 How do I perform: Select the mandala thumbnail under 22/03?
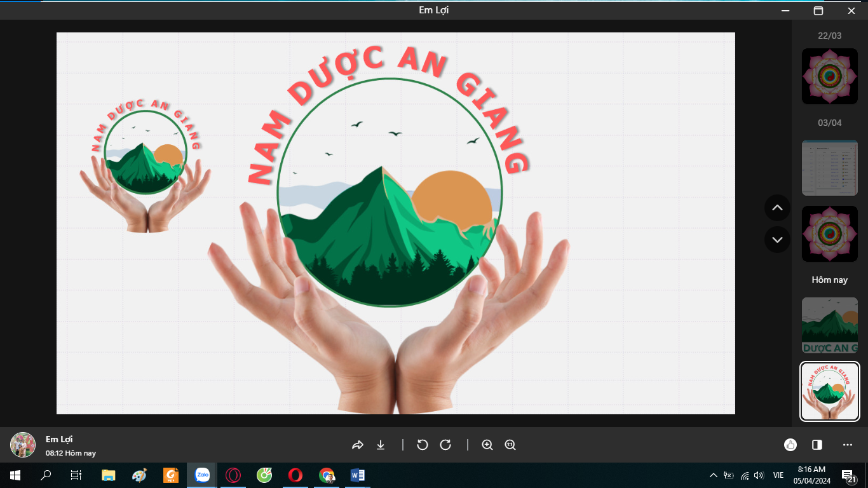click(829, 76)
